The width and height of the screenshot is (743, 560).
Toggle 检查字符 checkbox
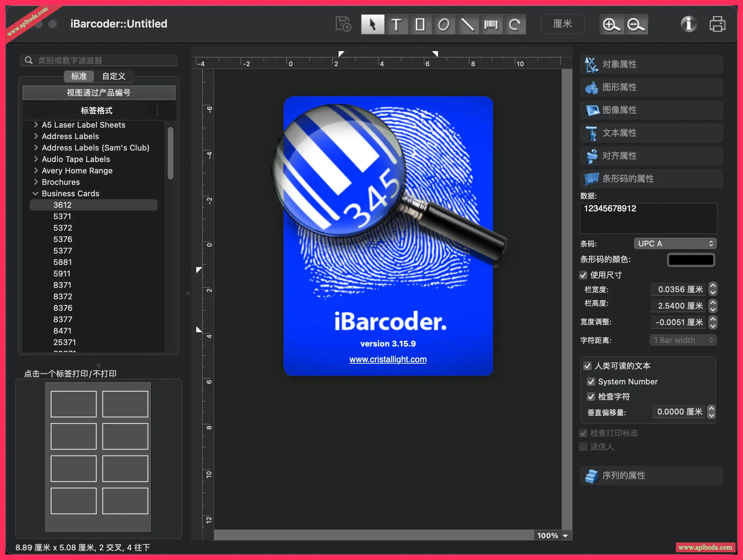pyautogui.click(x=591, y=397)
